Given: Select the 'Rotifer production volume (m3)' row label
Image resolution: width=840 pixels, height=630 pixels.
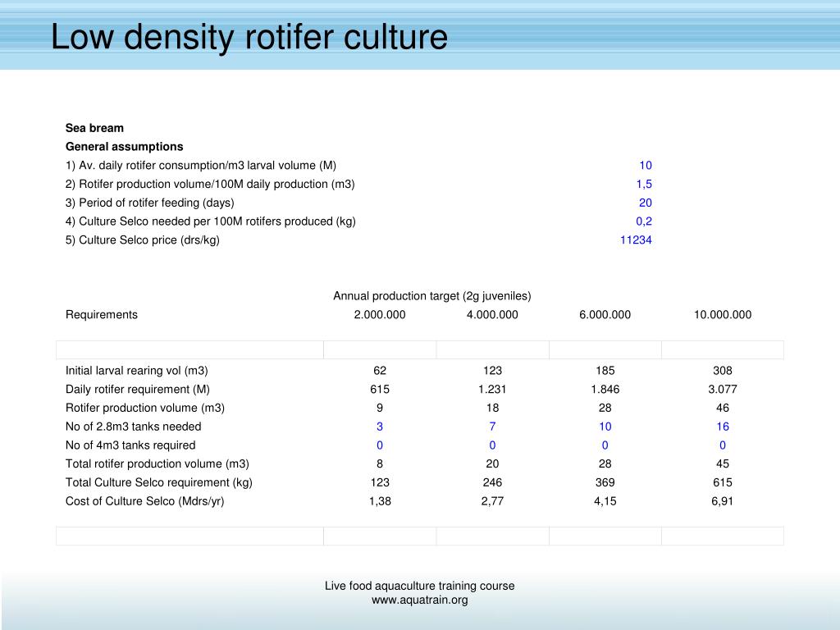Looking at the screenshot, I should pos(145,409).
